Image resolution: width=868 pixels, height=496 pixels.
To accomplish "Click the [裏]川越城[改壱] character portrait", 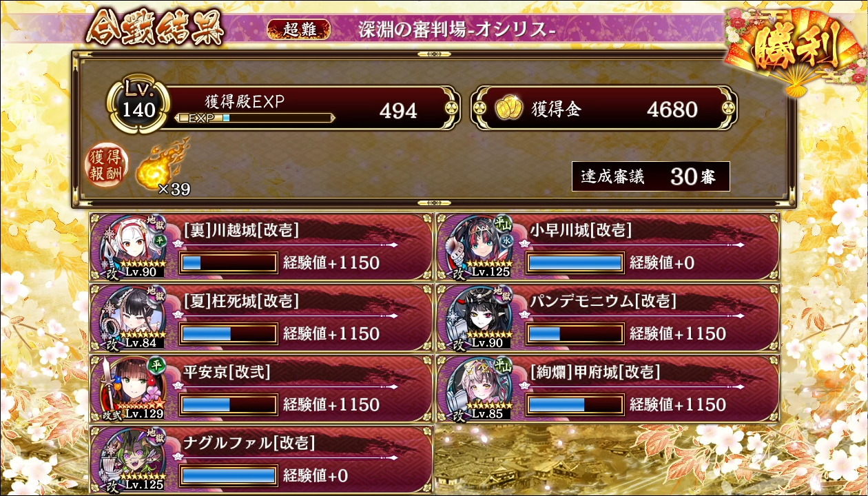I will (x=134, y=246).
